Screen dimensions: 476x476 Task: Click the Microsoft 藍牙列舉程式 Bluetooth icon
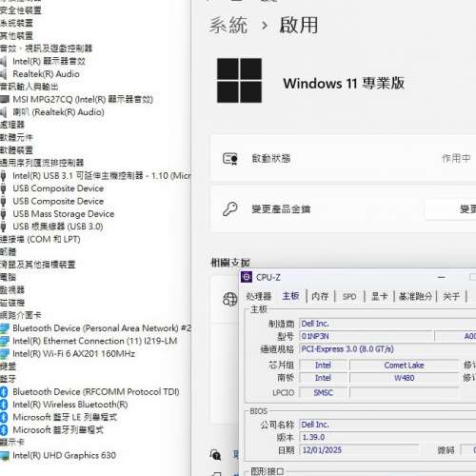(4, 429)
